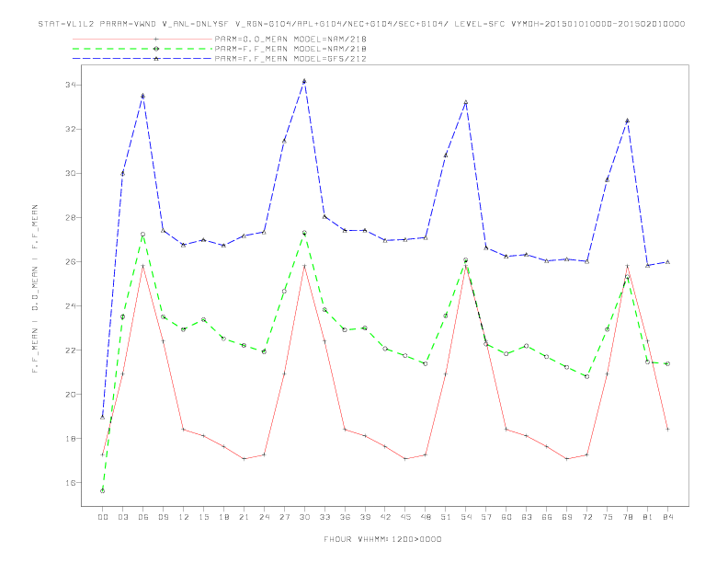
Task: Click x-axis forecast hour label 30
Action: (304, 517)
